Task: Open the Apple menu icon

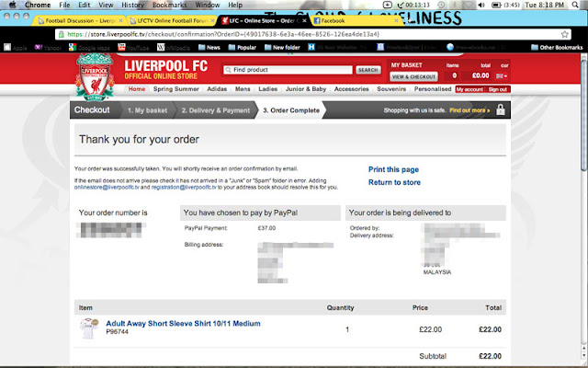Action: 13,5
